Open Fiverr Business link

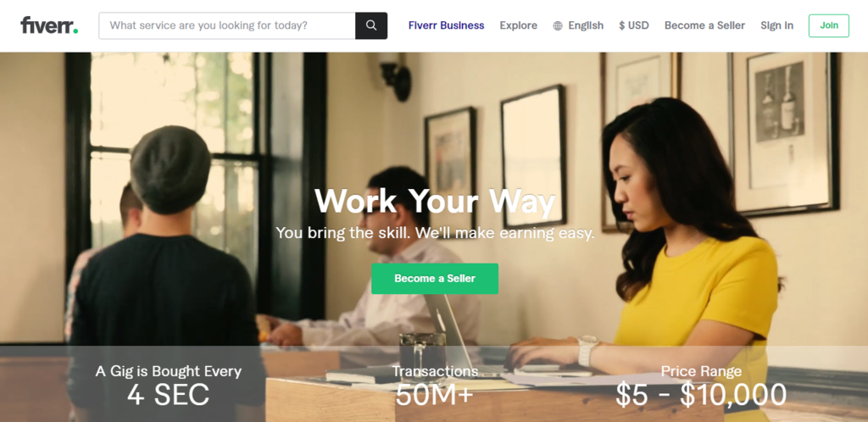(446, 25)
